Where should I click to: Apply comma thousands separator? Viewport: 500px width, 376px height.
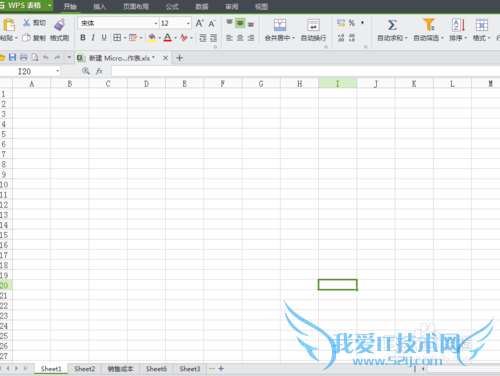pos(362,23)
